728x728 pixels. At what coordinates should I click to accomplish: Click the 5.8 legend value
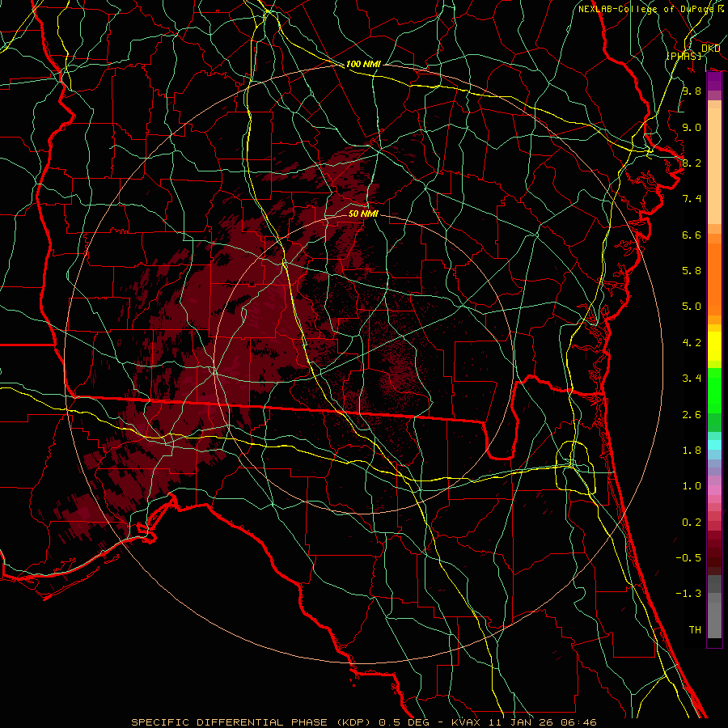click(692, 271)
